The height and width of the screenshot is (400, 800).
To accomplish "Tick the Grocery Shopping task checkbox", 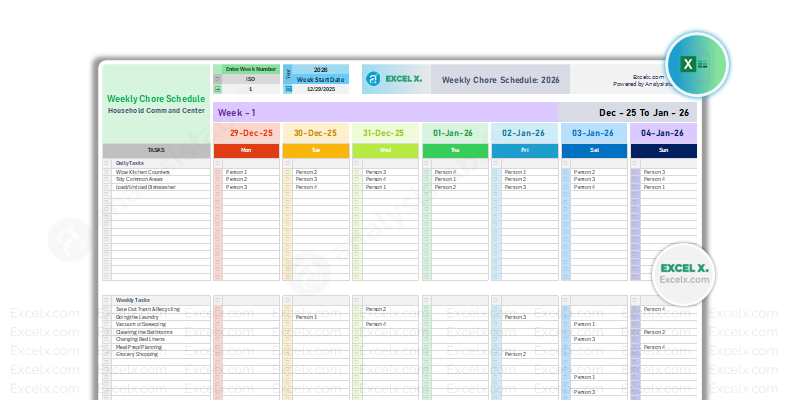I will pyautogui.click(x=107, y=354).
